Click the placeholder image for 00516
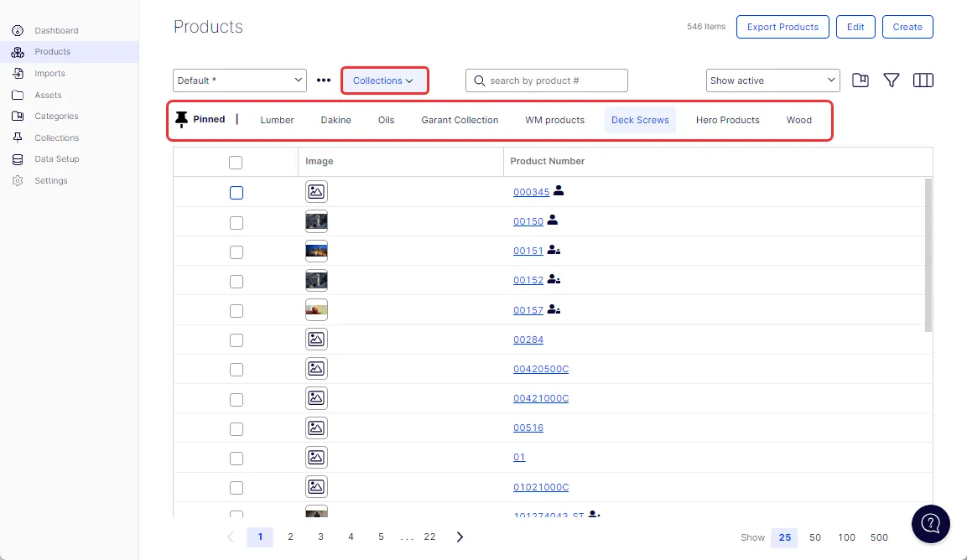This screenshot has width=967, height=560. pos(316,428)
